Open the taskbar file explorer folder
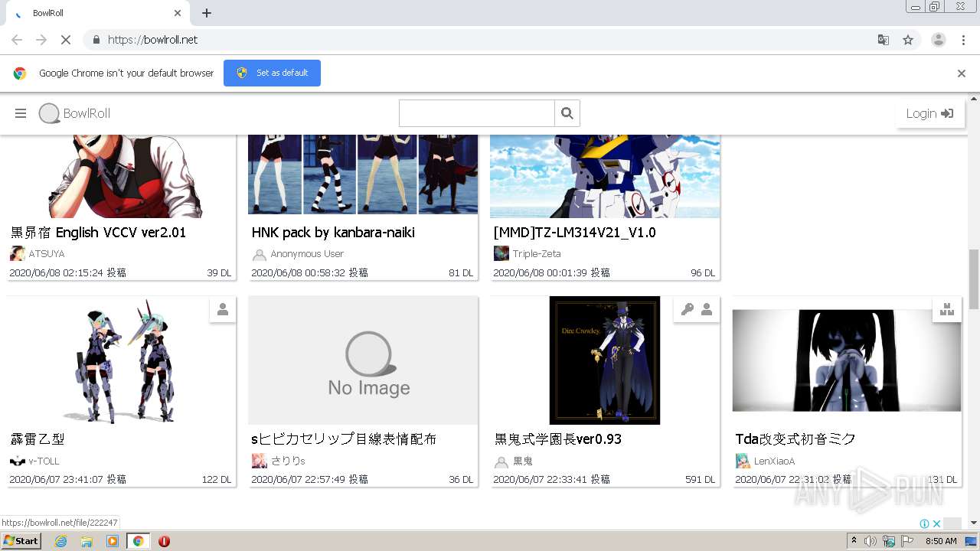980x551 pixels. click(x=87, y=541)
